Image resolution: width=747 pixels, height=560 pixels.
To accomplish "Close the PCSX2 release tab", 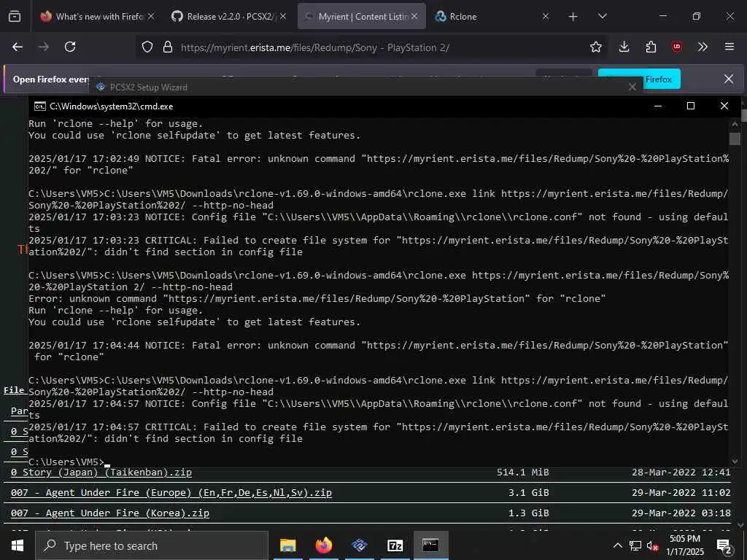I will 283,16.
